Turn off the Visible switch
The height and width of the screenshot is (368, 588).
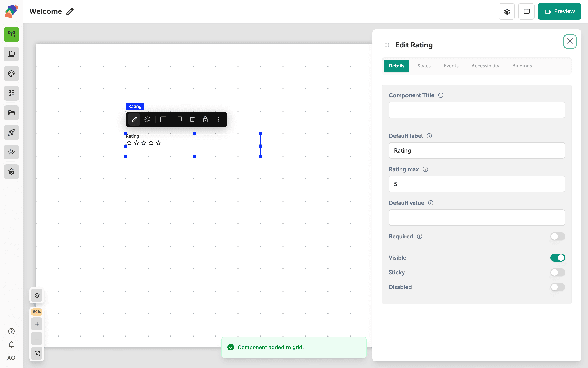point(558,258)
